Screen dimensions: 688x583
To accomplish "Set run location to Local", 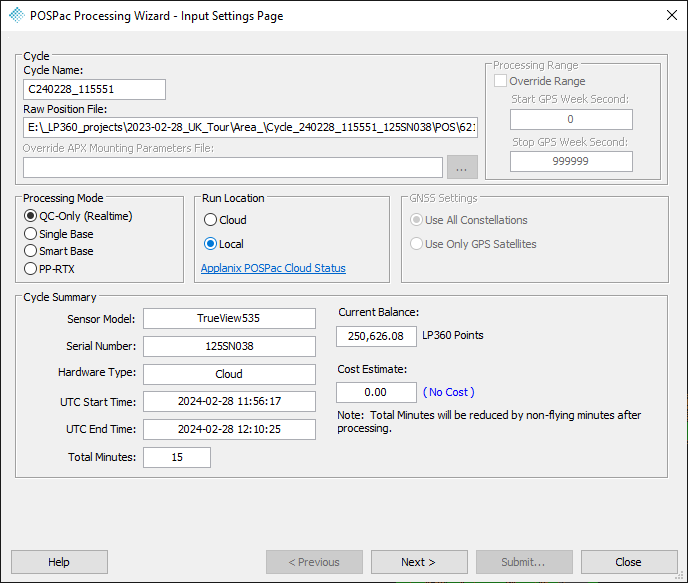I will [210, 244].
